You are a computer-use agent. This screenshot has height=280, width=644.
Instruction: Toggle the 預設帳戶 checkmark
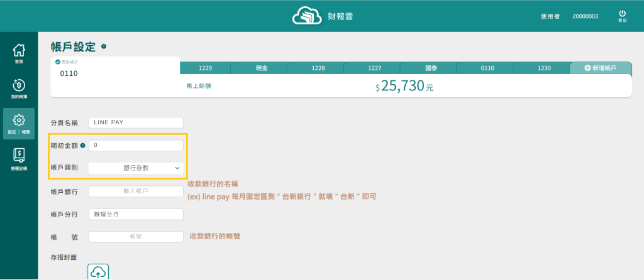58,62
